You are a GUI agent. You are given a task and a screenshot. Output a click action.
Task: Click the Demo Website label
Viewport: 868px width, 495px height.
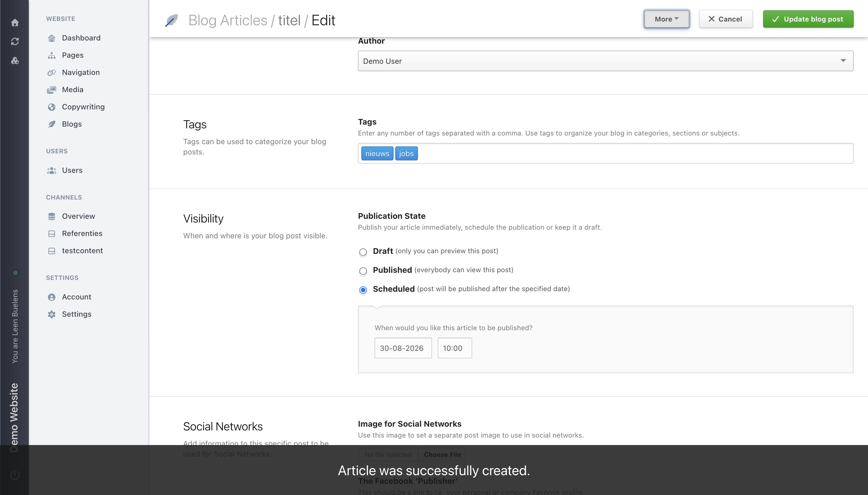(14, 417)
